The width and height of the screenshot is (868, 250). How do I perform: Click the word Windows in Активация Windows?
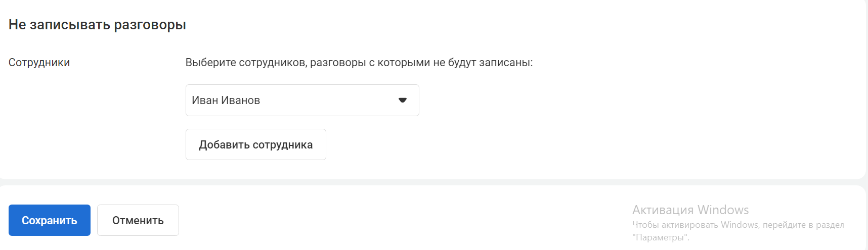coord(723,210)
